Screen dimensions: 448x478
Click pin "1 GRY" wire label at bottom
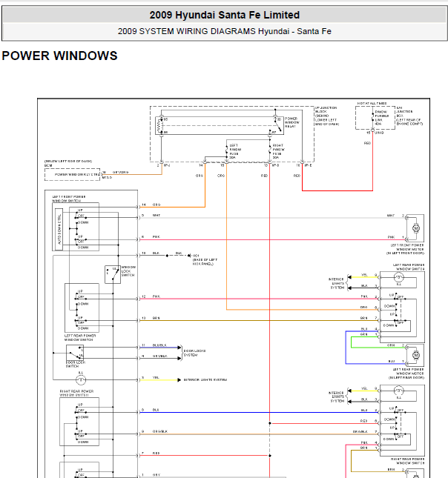[x=151, y=475]
